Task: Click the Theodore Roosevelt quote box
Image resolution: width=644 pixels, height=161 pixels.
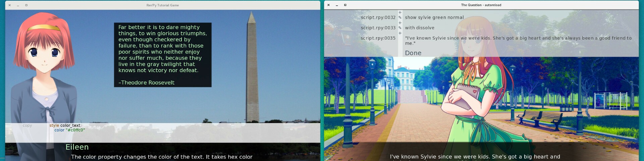Action: click(163, 55)
